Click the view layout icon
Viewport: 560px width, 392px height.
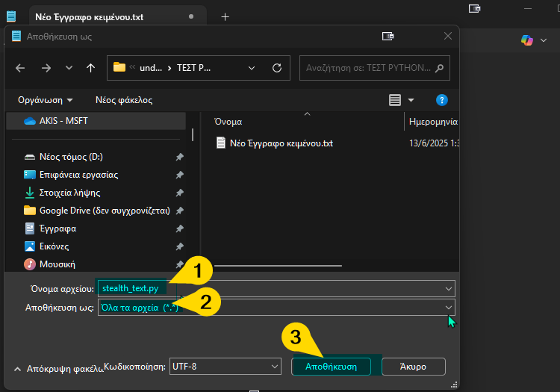(395, 100)
